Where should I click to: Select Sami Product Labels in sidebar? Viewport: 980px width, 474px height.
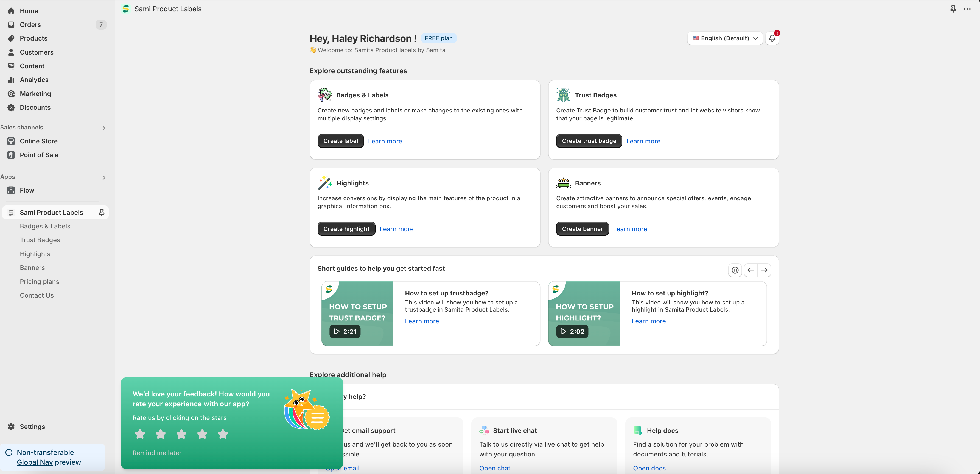51,213
